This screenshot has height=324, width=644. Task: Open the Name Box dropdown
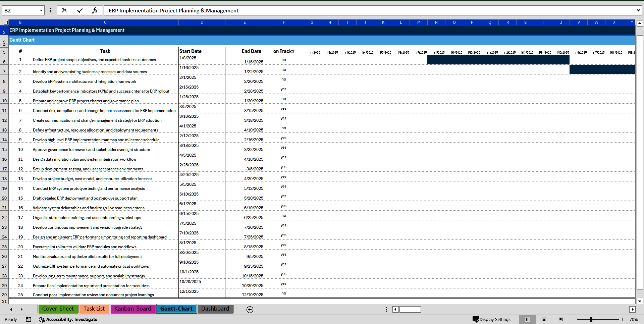pos(41,10)
